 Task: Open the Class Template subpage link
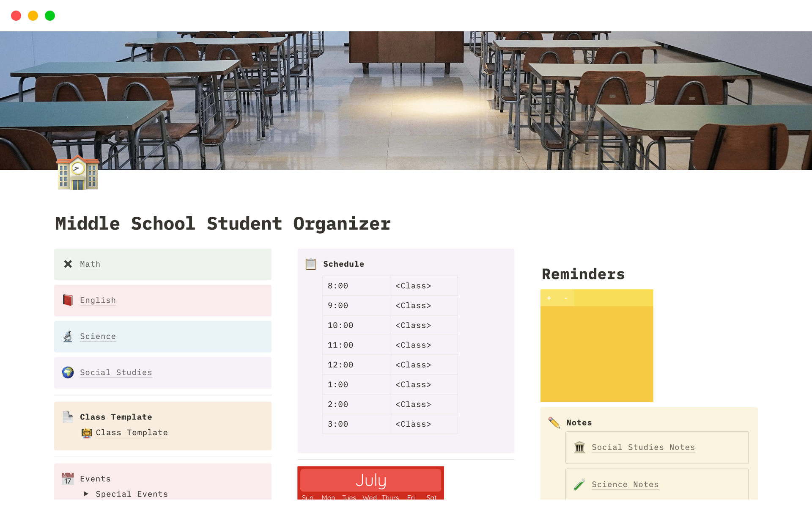pos(132,433)
